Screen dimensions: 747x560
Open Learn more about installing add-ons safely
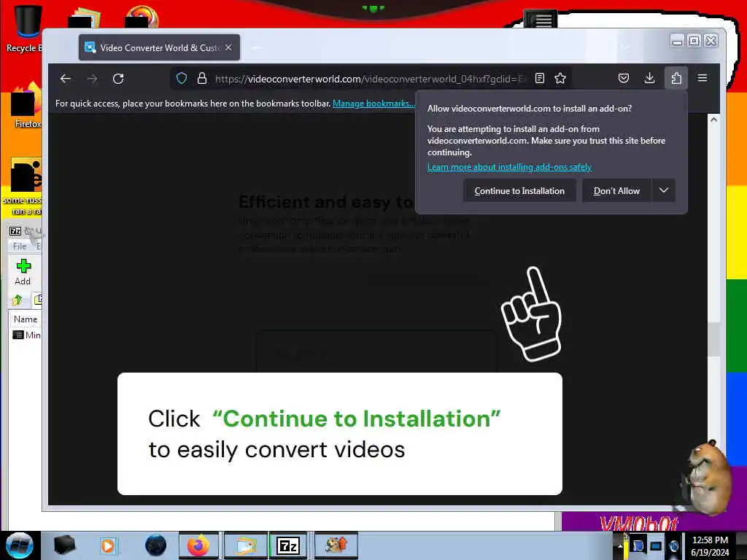(x=509, y=167)
